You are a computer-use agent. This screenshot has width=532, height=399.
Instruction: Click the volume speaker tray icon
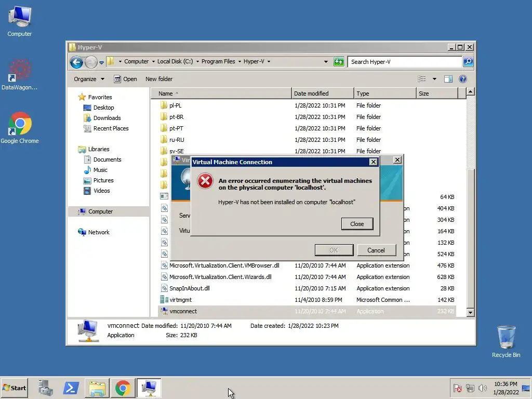[482, 388]
